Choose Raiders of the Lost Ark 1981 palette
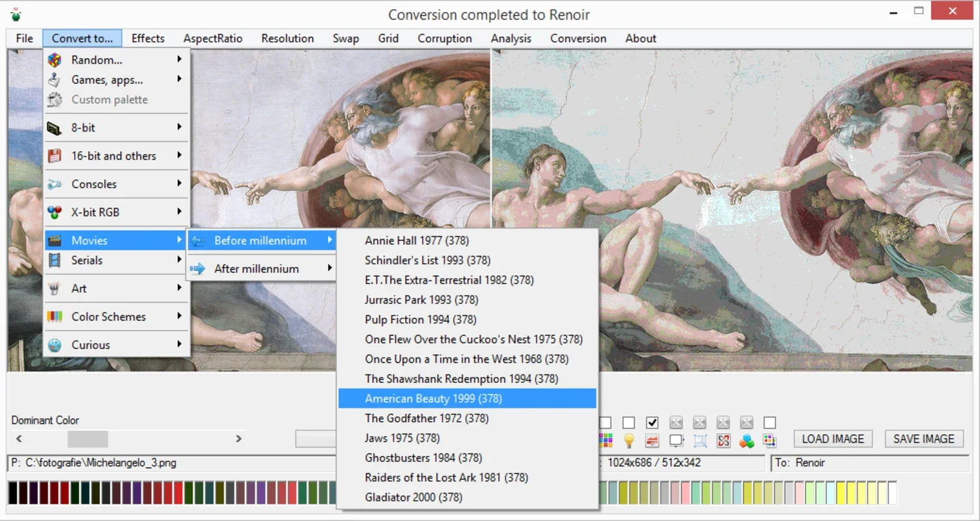 468,477
